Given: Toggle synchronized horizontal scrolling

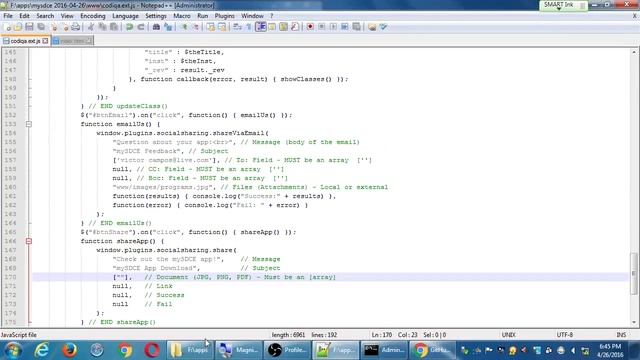Looking at the screenshot, I should (222, 27).
